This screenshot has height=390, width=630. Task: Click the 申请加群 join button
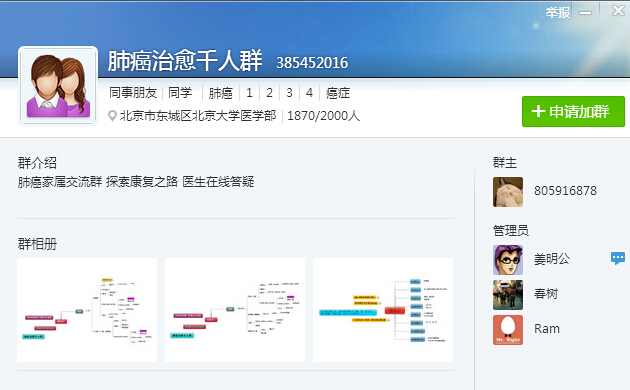point(573,111)
